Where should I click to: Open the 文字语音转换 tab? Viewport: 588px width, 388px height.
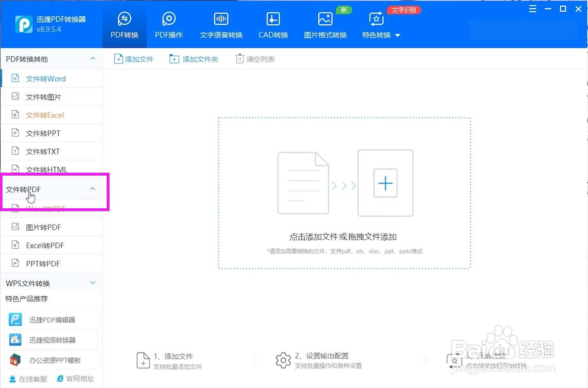[x=221, y=25]
